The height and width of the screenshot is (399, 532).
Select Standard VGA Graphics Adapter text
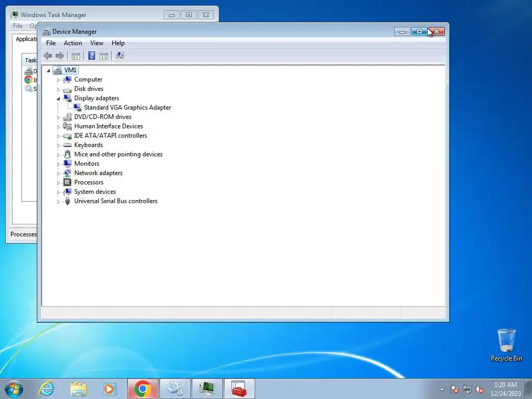[128, 108]
